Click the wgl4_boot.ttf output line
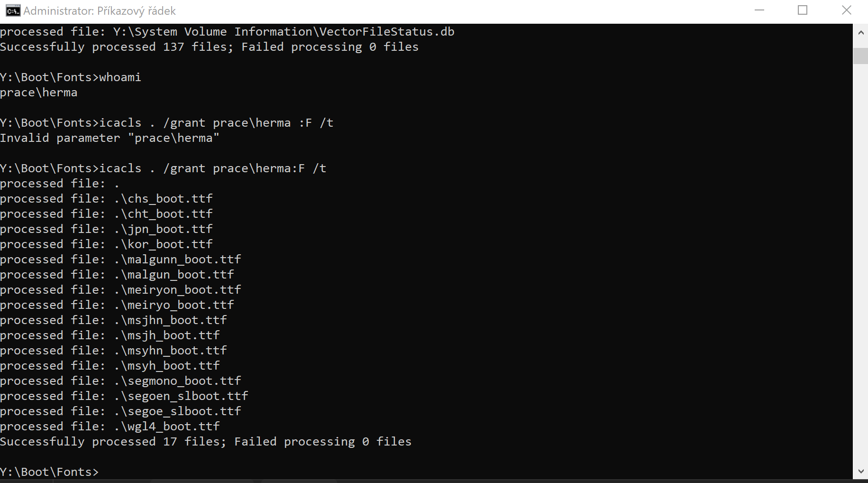This screenshot has width=868, height=483. tap(110, 427)
